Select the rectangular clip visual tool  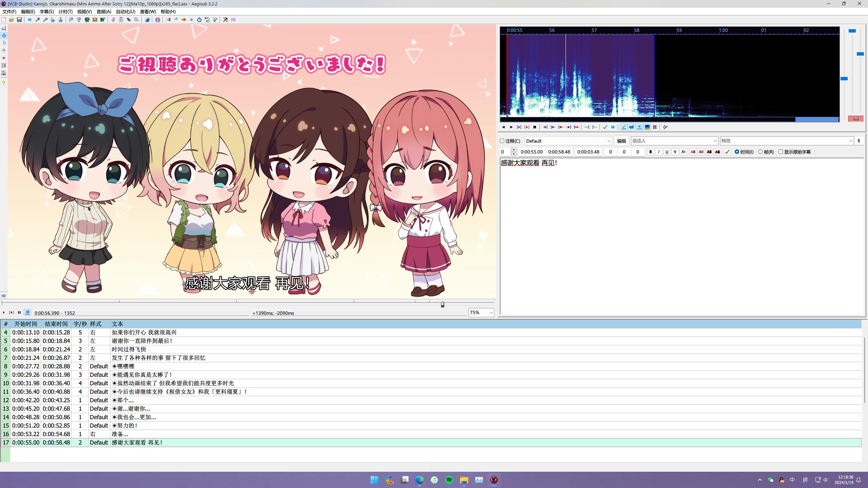tap(4, 65)
